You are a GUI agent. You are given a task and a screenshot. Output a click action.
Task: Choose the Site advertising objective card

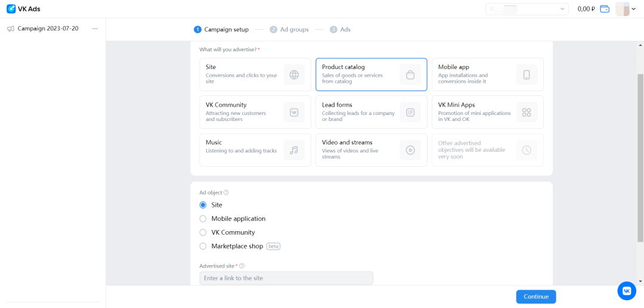coord(255,74)
